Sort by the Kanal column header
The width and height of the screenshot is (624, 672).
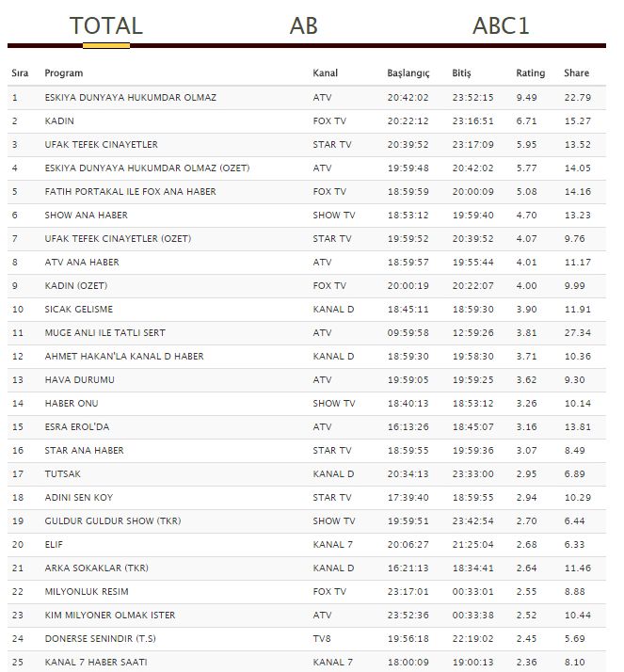click(325, 73)
